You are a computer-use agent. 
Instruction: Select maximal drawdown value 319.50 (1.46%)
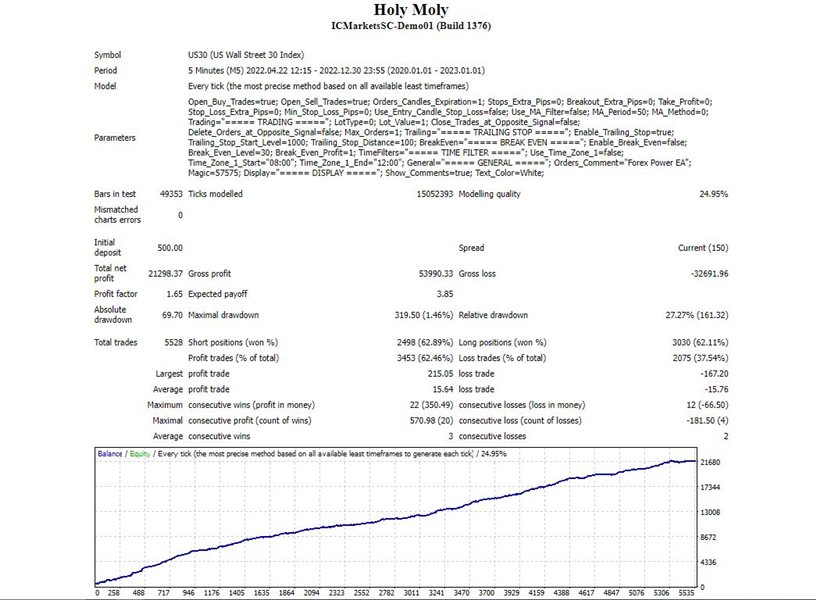click(x=424, y=315)
